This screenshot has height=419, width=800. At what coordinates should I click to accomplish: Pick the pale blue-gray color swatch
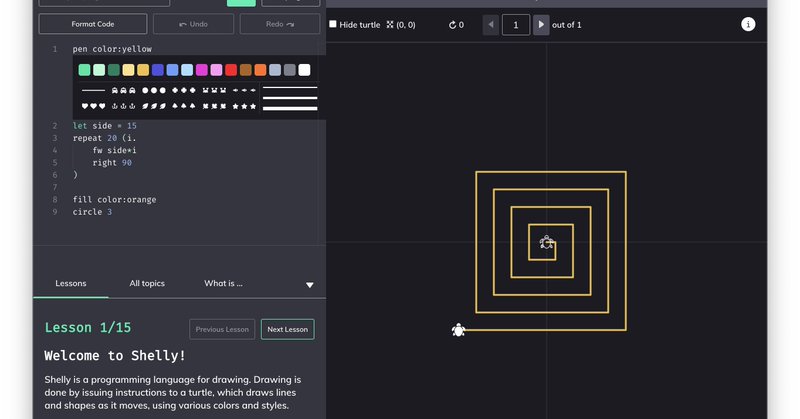(275, 70)
